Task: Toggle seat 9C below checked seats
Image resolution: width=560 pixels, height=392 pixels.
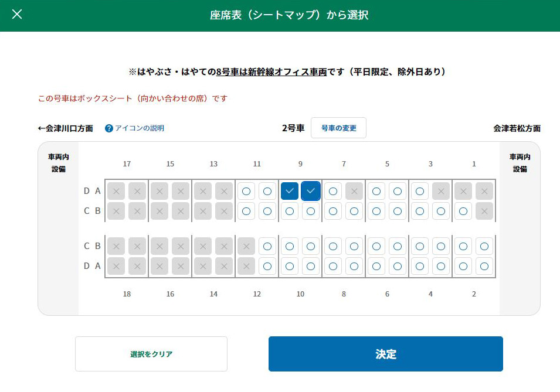Action: pyautogui.click(x=290, y=211)
